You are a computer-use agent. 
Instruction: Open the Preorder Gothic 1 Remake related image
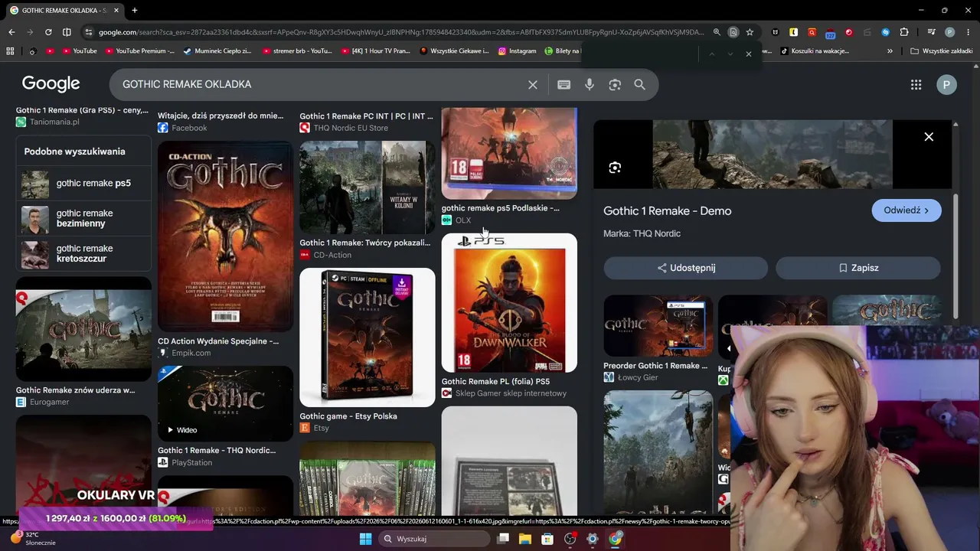tap(658, 326)
